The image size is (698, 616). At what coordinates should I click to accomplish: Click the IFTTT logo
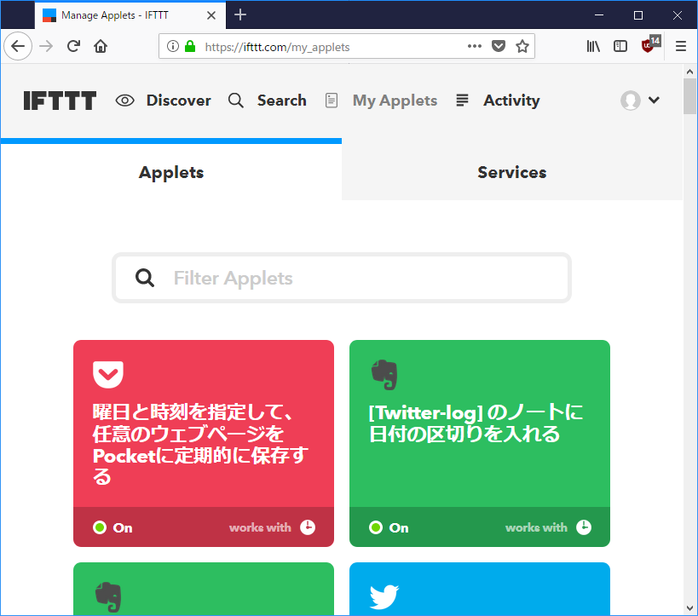[x=60, y=101]
